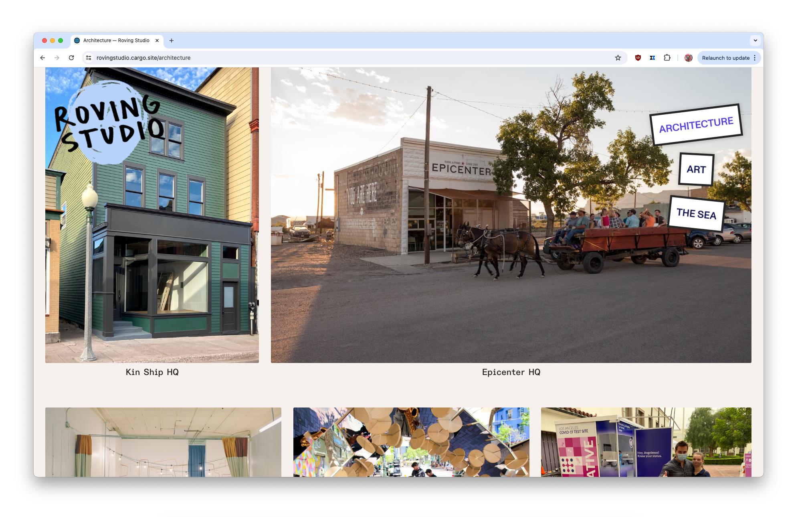Reload the current page

coord(71,58)
